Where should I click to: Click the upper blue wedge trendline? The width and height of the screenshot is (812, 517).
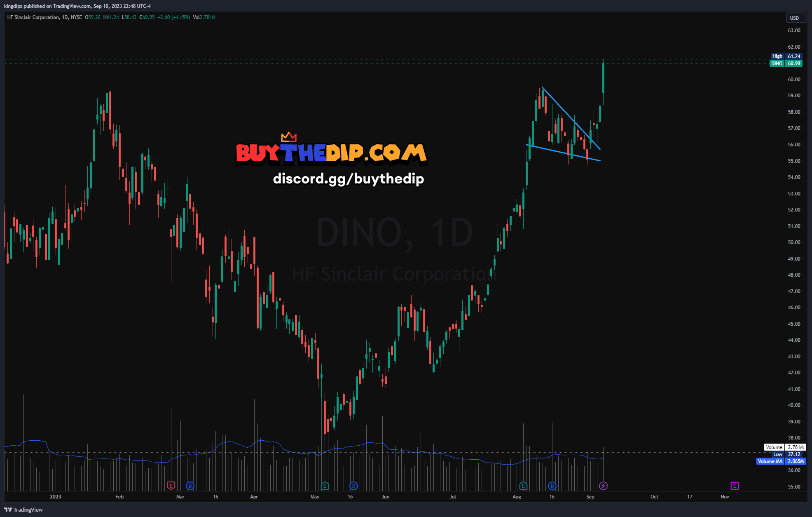[x=571, y=118]
